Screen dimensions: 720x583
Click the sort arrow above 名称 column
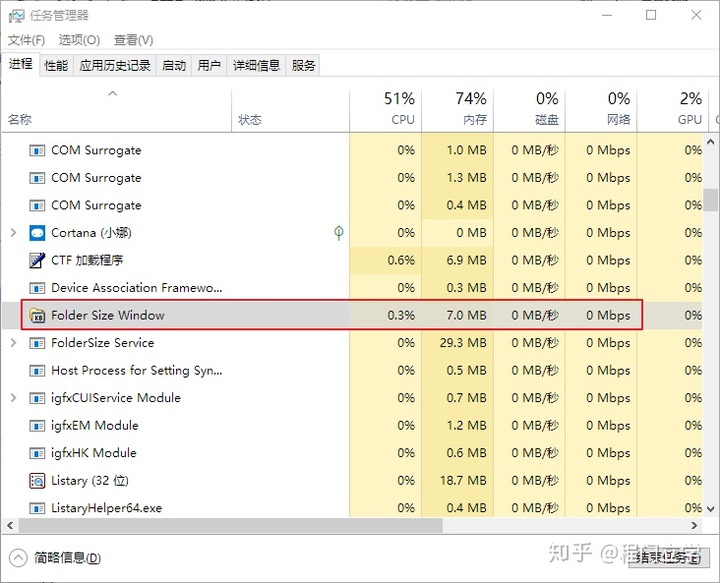[112, 94]
